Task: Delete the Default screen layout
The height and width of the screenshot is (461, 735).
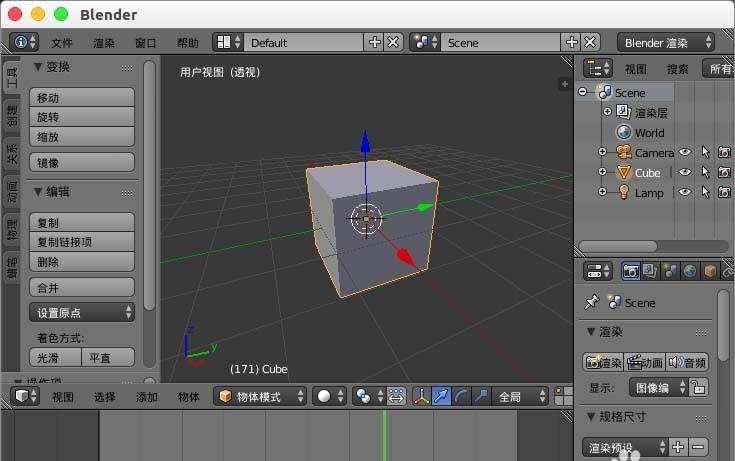Action: pyautogui.click(x=394, y=42)
